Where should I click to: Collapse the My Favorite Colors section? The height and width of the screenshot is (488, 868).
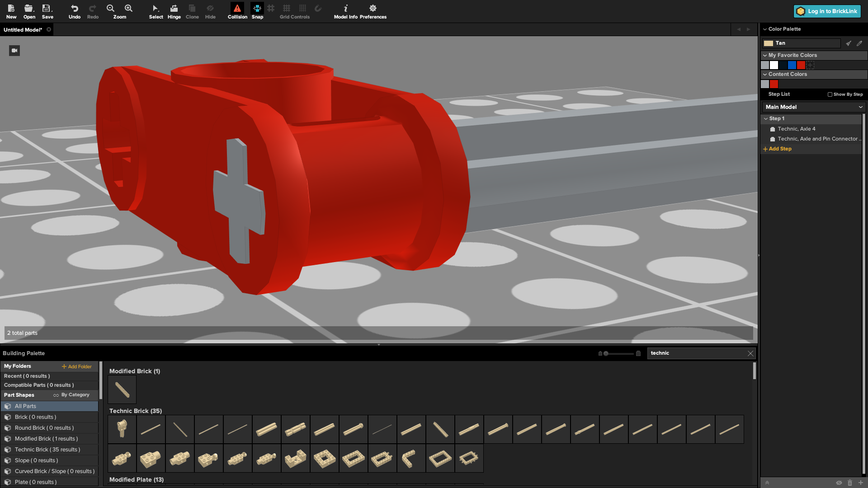[765, 55]
